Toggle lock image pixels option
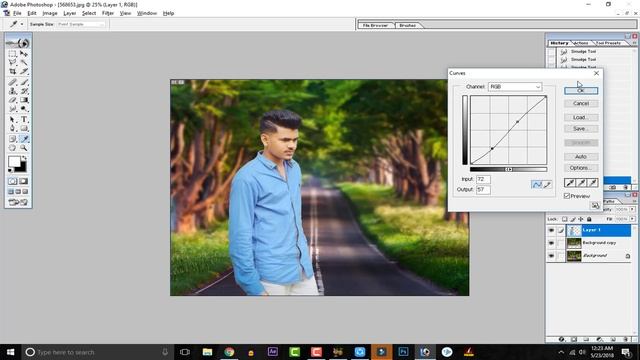Image resolution: width=640 pixels, height=360 pixels. pos(573,219)
